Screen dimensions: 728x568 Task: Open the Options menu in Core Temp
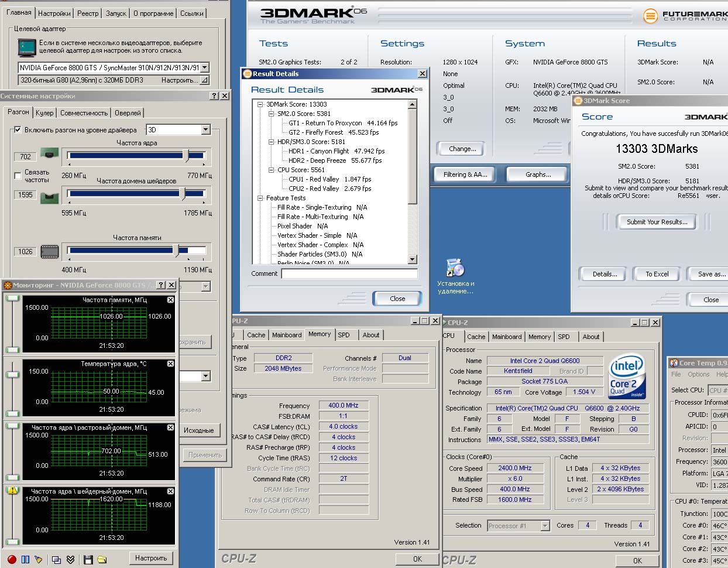click(x=698, y=374)
